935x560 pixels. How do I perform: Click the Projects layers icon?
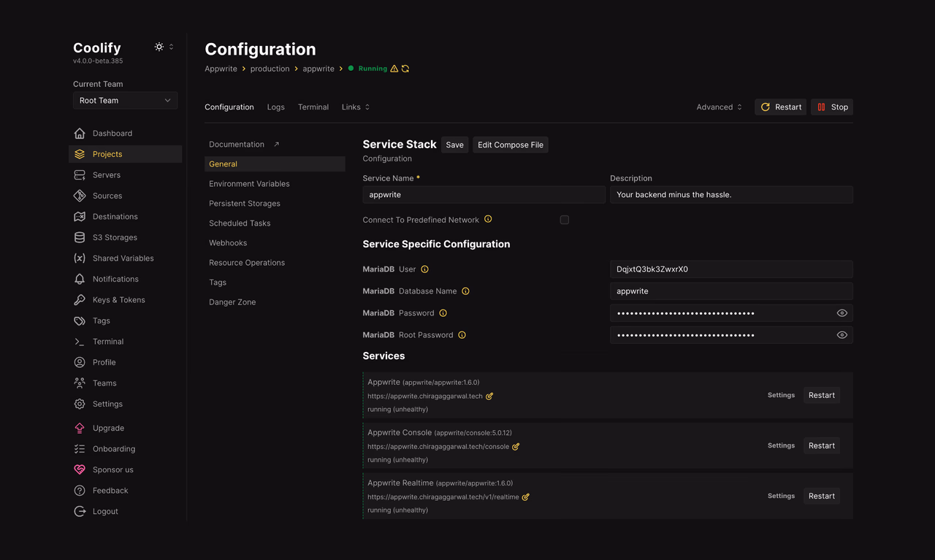pos(80,154)
